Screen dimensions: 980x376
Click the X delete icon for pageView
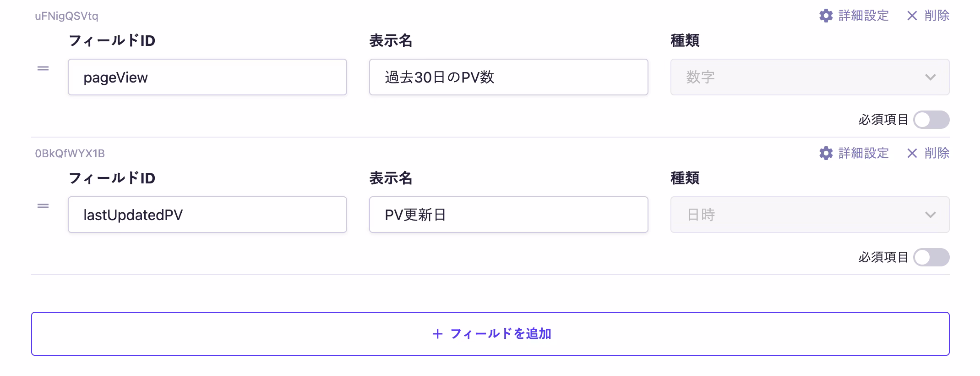tap(912, 16)
